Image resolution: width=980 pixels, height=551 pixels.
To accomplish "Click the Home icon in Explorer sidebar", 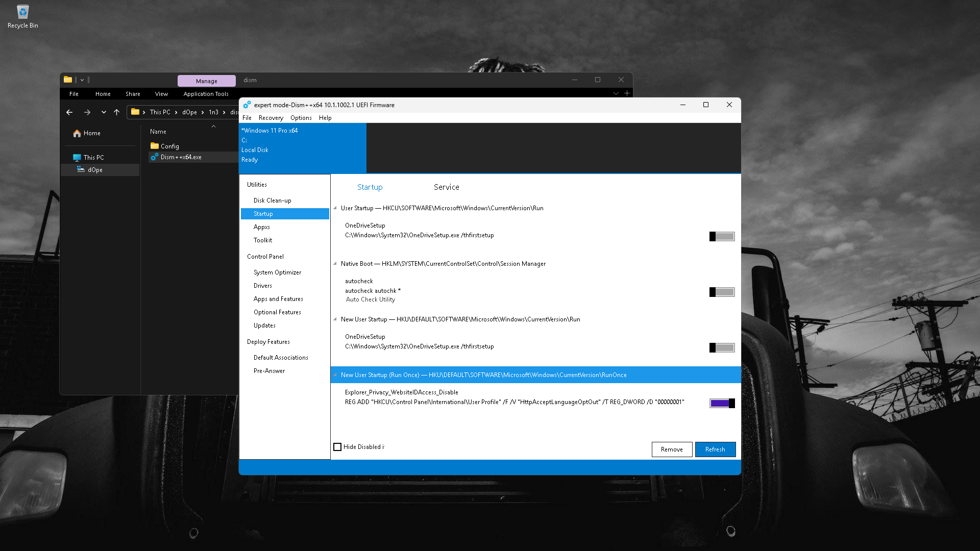I will [77, 133].
